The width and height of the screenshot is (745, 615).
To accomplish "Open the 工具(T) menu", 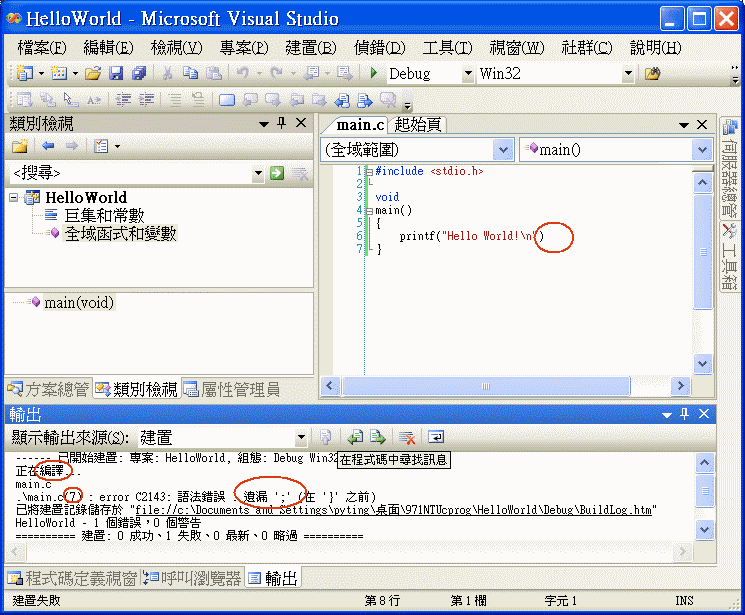I will [447, 48].
